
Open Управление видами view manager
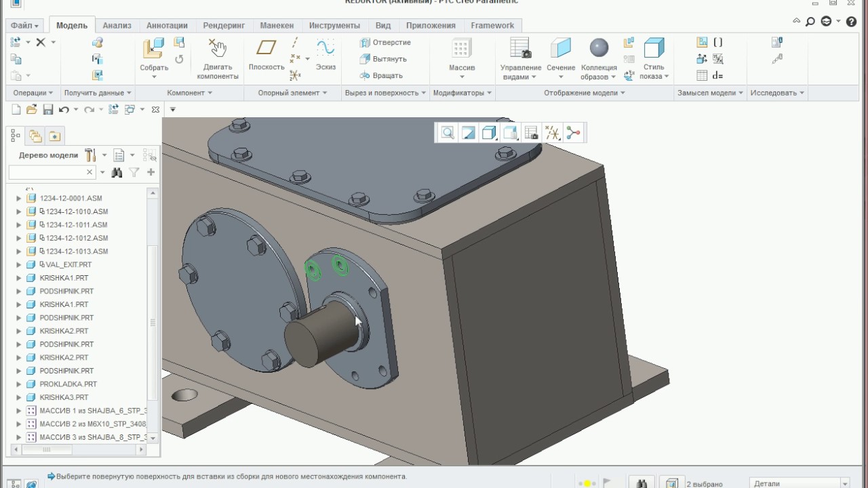(x=521, y=59)
